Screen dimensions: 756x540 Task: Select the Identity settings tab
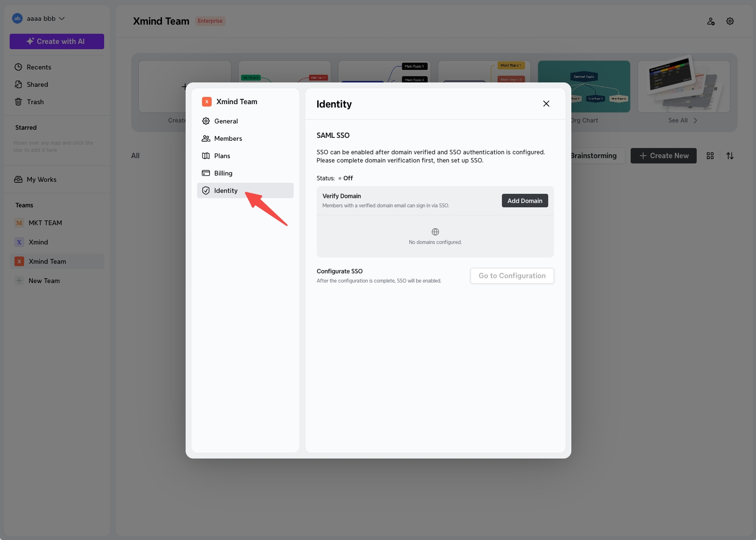click(x=245, y=190)
